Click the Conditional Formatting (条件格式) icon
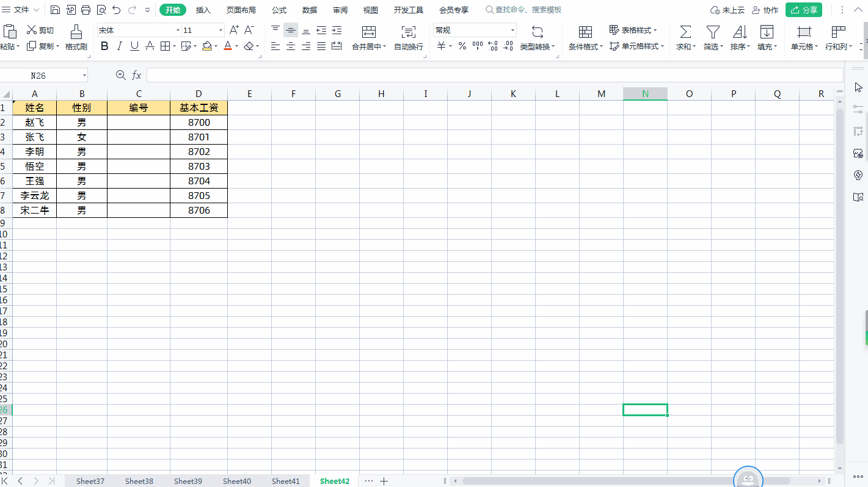The image size is (868, 487). pyautogui.click(x=585, y=32)
